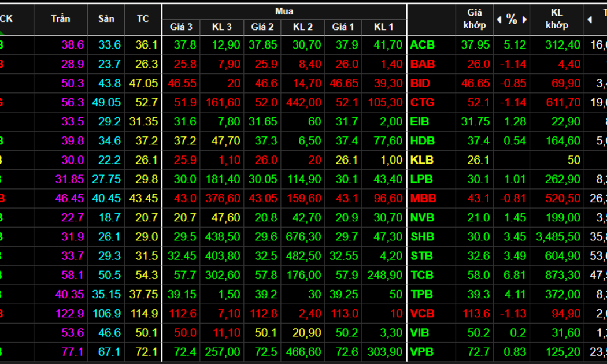Screen dimensions: 607x364
Task: Click the Giá 3 column header
Action: [x=181, y=27]
